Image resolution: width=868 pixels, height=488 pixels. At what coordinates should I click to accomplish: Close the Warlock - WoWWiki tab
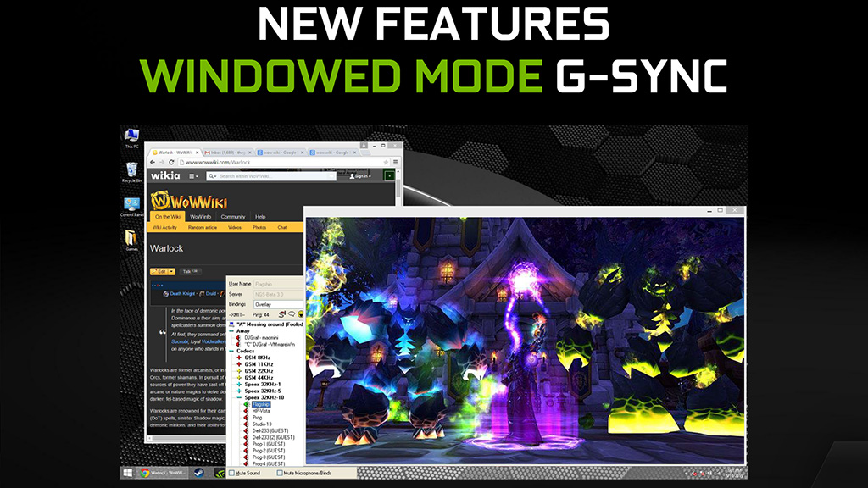[x=197, y=152]
